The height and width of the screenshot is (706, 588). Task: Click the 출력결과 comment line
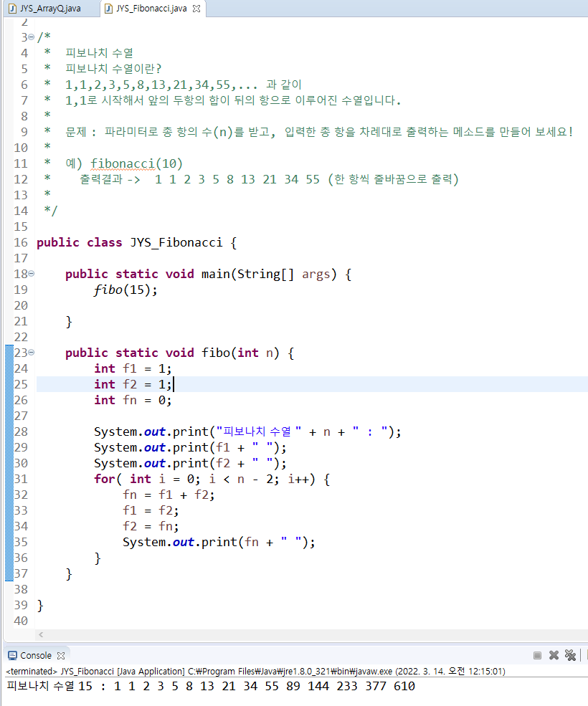pyautogui.click(x=270, y=179)
